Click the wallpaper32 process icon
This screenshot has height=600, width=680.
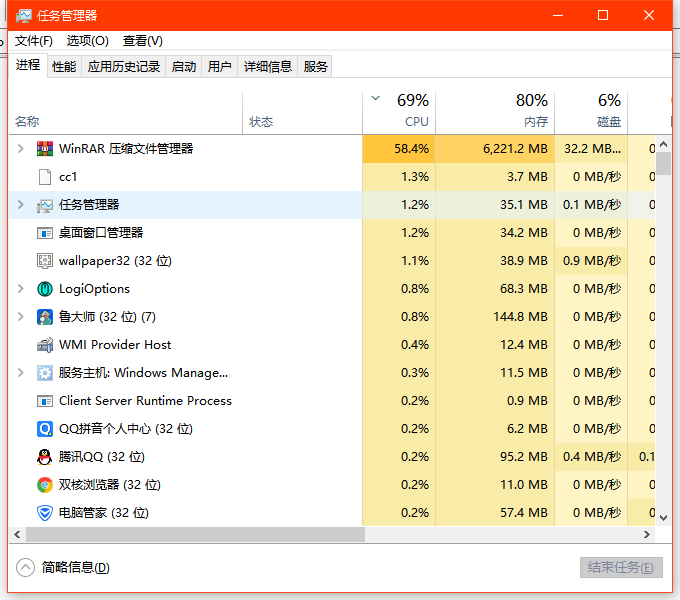coord(44,261)
